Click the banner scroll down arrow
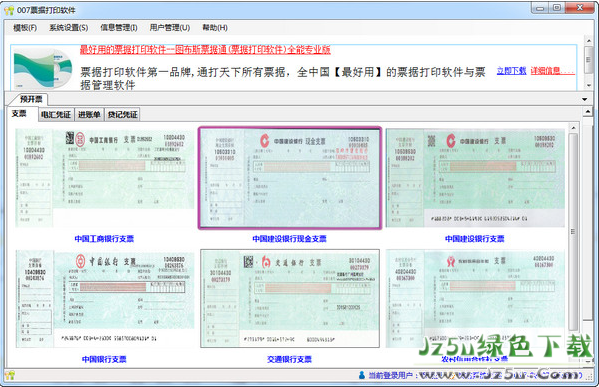Image resolution: width=599 pixels, height=387 pixels. (x=588, y=85)
